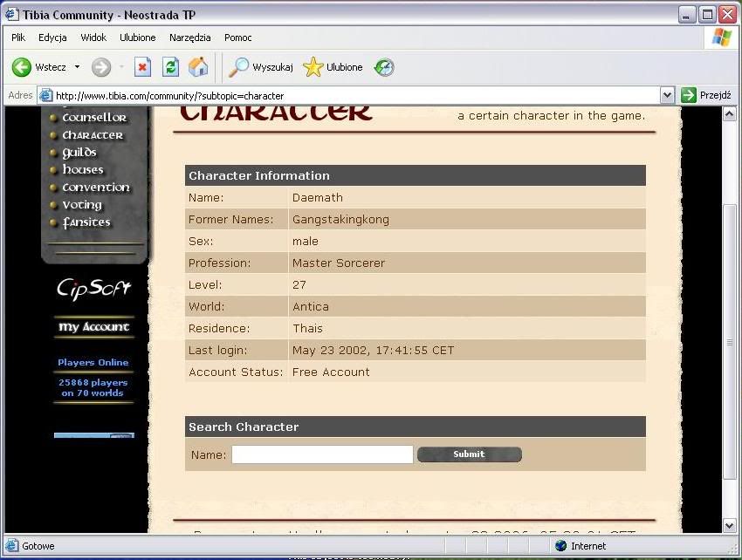Image resolution: width=742 pixels, height=560 pixels.
Task: Click the 25868 players on 70 worlds link
Action: [93, 387]
